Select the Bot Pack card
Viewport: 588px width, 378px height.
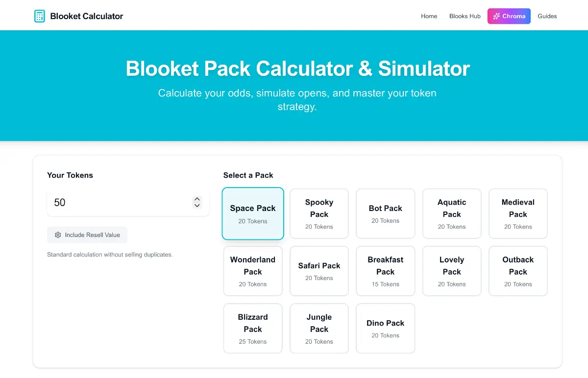click(x=386, y=213)
